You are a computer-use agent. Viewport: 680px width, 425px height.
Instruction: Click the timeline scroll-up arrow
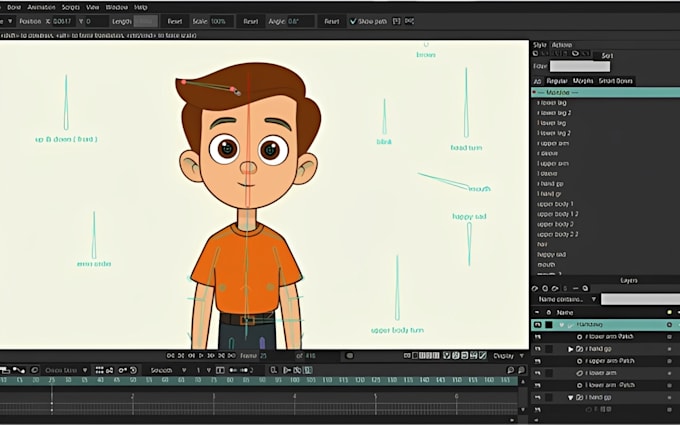[x=523, y=382]
